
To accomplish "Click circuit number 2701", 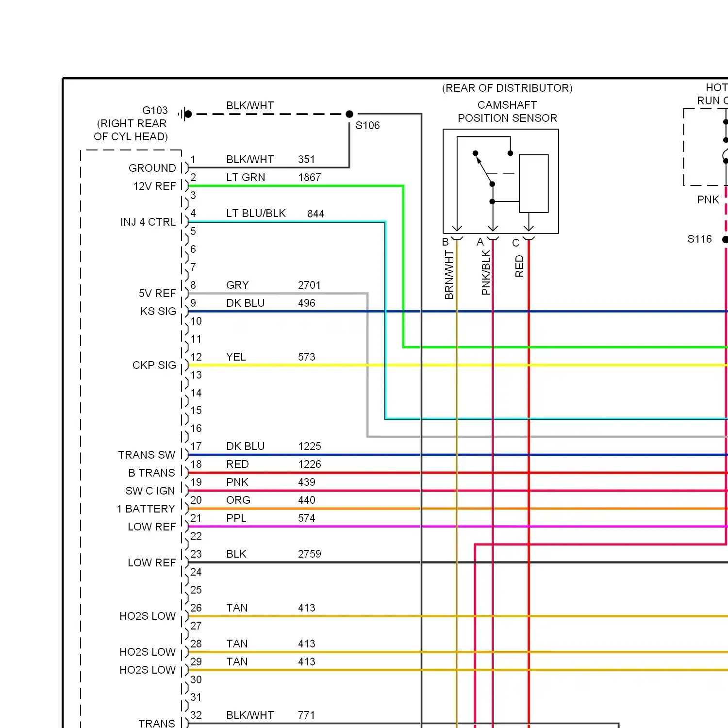I will pos(310,285).
